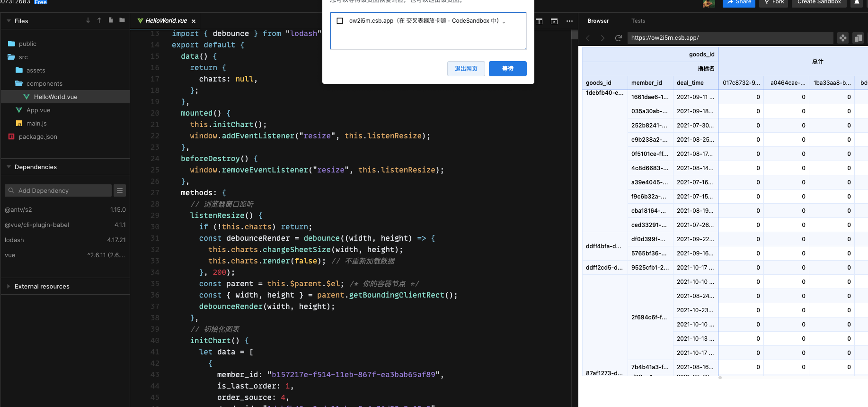Close the HelloWorld.vue editor tab
868x407 pixels.
(x=194, y=21)
